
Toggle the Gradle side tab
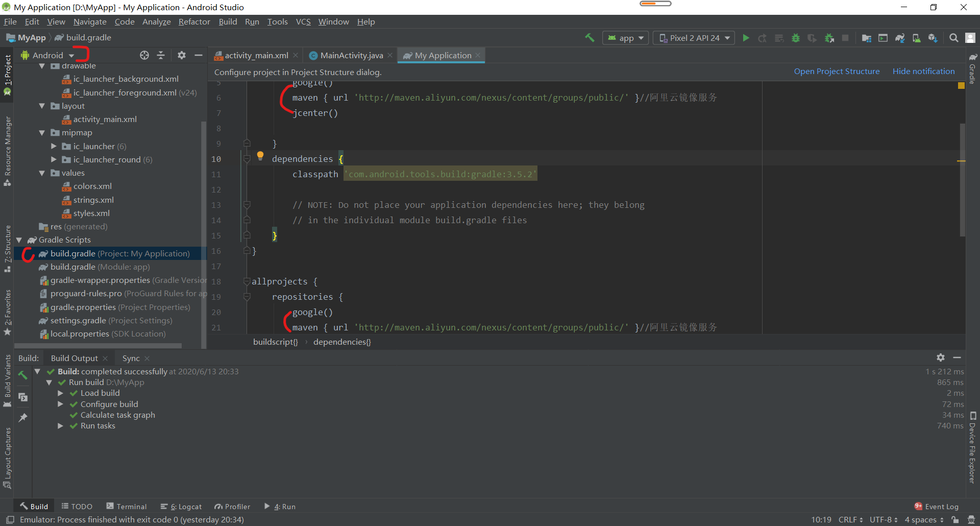pyautogui.click(x=973, y=68)
